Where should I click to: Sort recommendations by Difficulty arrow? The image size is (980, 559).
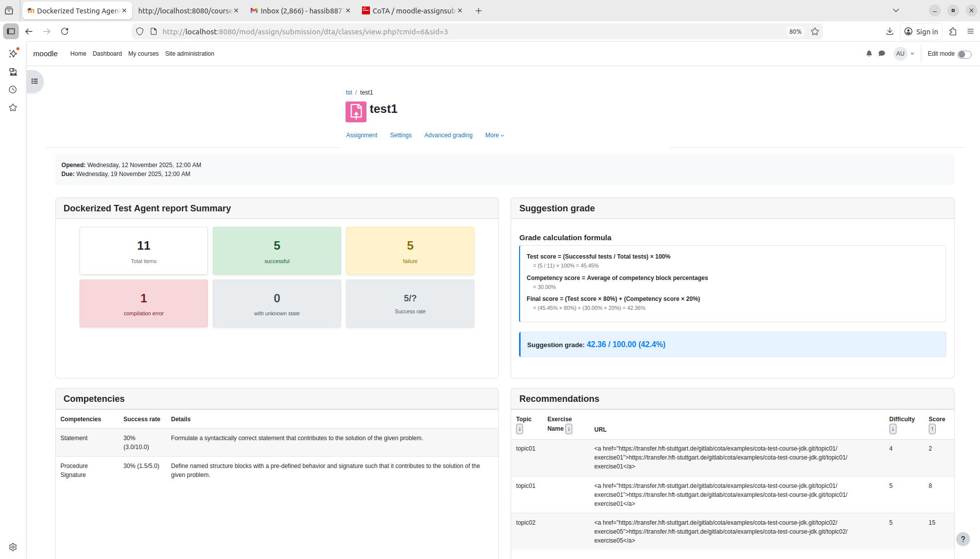point(893,429)
